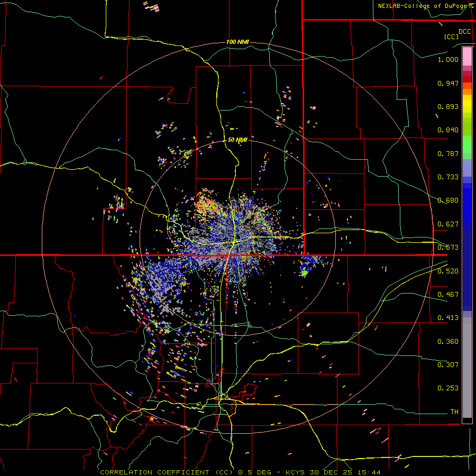Click the TH threshold label
The height and width of the screenshot is (476, 476).
[454, 412]
